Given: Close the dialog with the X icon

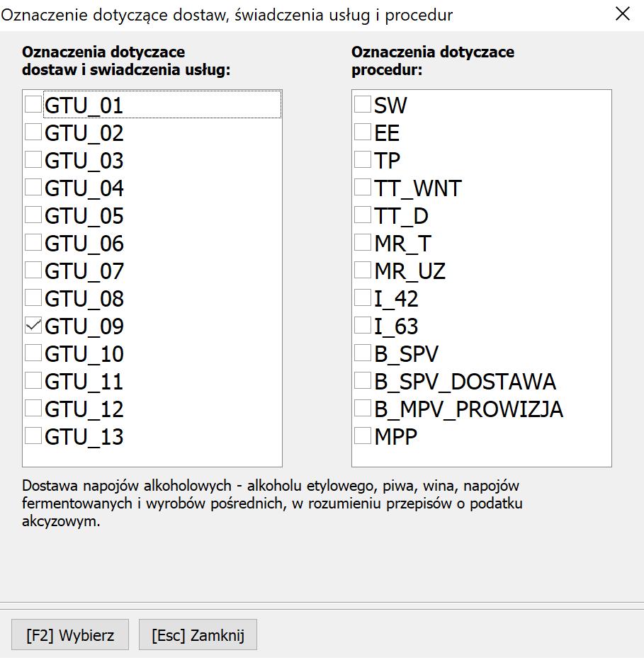Looking at the screenshot, I should [x=623, y=14].
